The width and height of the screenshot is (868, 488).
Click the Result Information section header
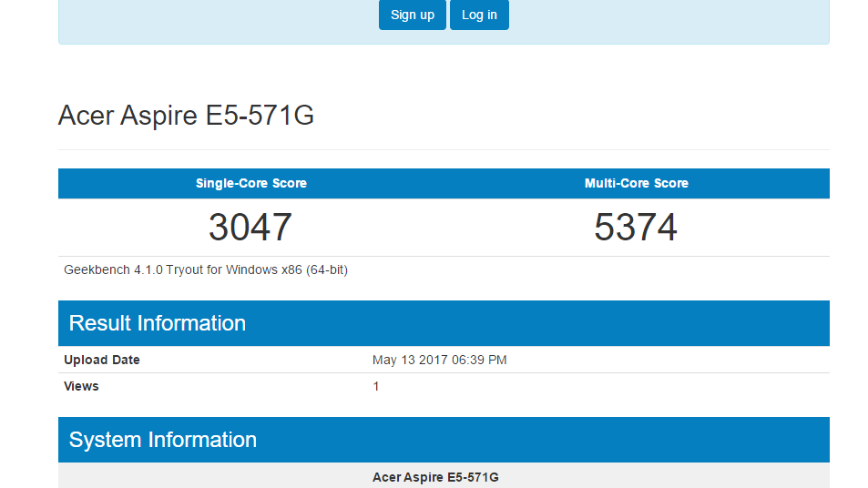(444, 323)
